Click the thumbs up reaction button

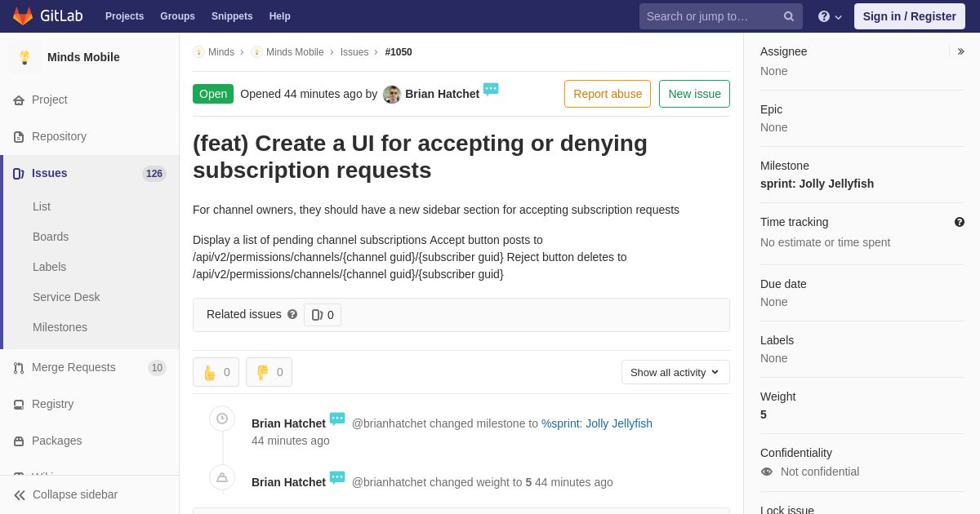click(x=216, y=372)
